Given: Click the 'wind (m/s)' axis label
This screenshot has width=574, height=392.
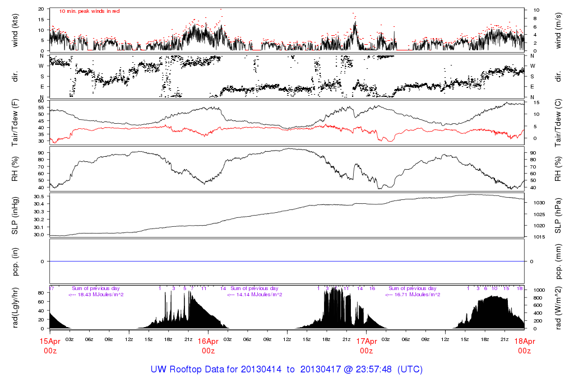Looking at the screenshot, I should point(558,30).
